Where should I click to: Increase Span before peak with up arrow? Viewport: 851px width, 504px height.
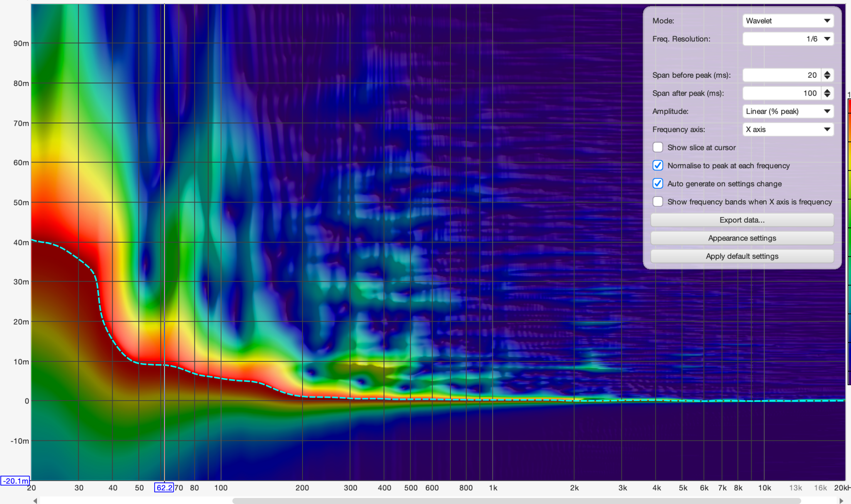coord(827,72)
